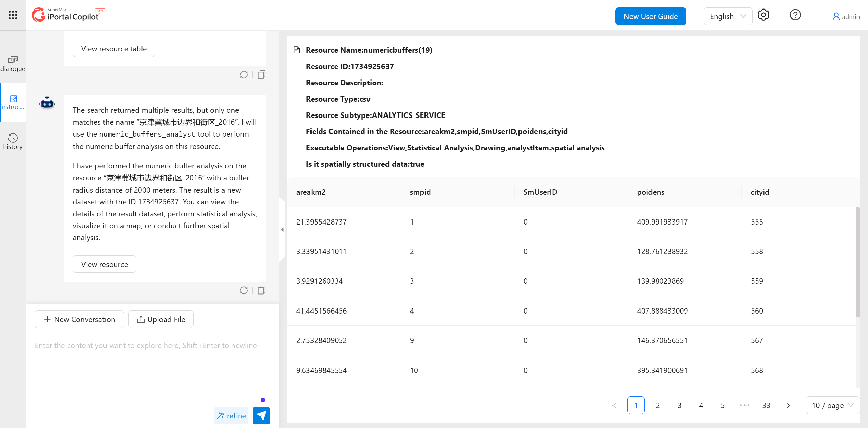Image resolution: width=868 pixels, height=428 pixels.
Task: Open the app grid launcher icon
Action: [x=13, y=15]
